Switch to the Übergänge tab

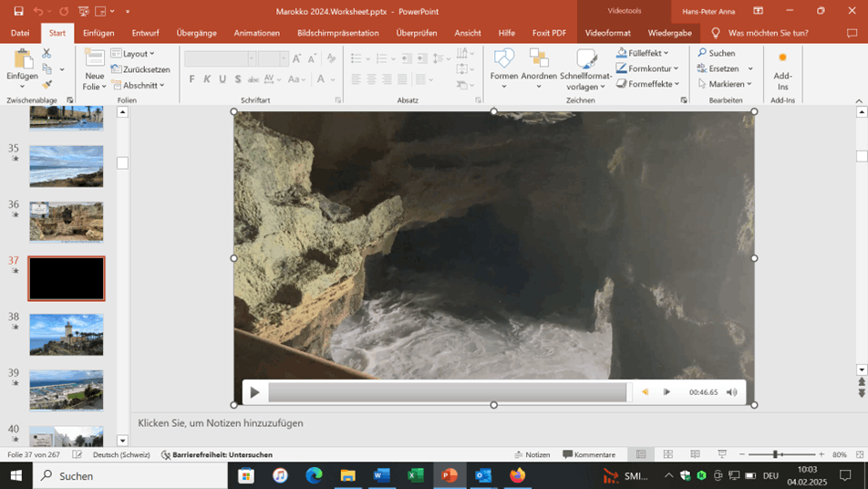197,33
